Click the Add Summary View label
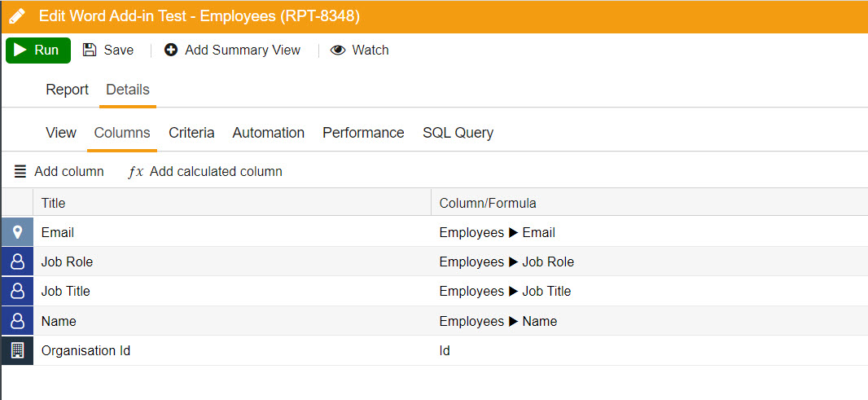This screenshot has width=868, height=400. tap(243, 50)
